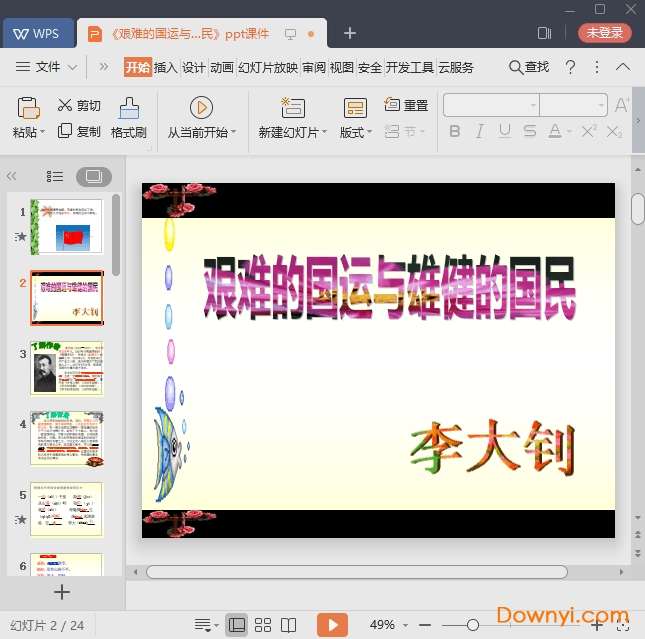Click the presentation mode icon on document tab

pos(290,34)
